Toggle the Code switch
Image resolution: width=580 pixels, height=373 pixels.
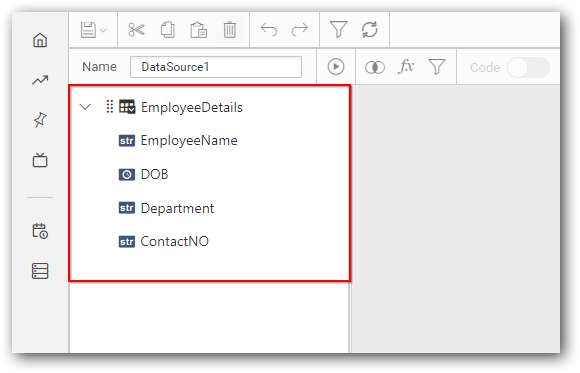(528, 67)
